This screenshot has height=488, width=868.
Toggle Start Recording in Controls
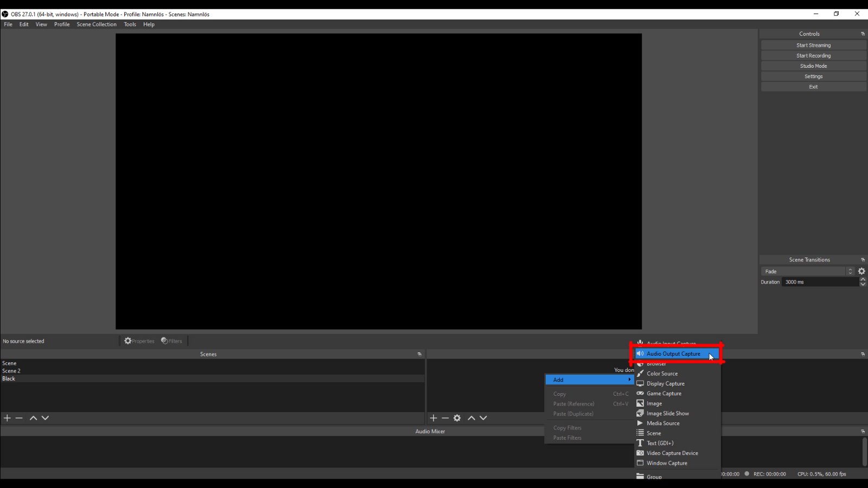coord(813,56)
